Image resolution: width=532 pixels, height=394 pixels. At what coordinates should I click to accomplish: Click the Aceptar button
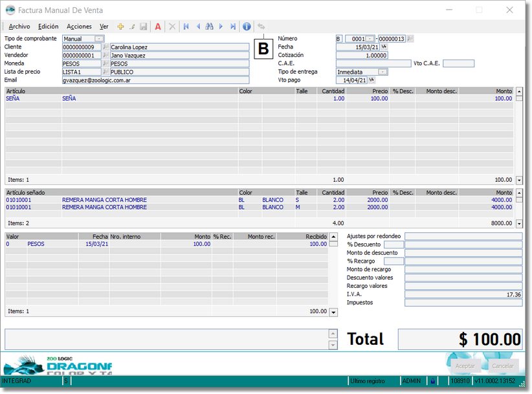(465, 366)
